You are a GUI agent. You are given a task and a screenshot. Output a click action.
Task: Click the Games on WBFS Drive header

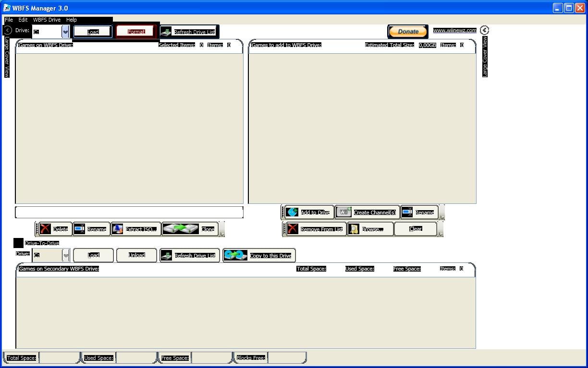coord(46,45)
